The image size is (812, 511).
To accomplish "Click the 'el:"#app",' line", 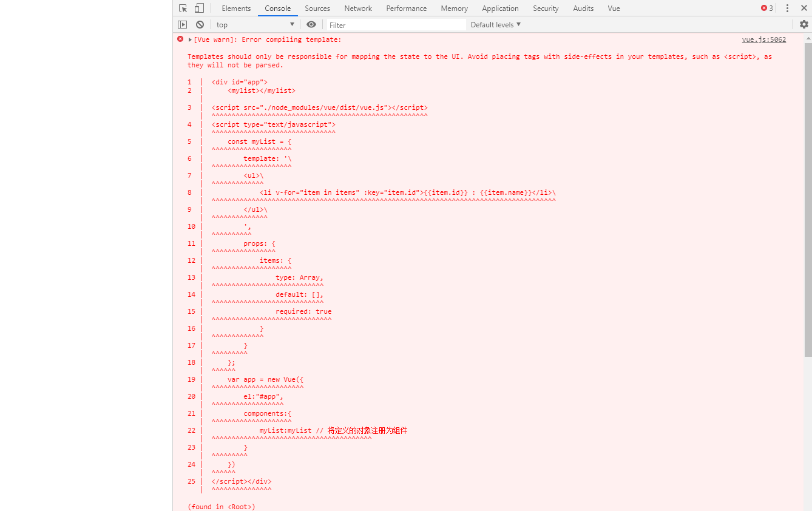I will click(x=263, y=396).
